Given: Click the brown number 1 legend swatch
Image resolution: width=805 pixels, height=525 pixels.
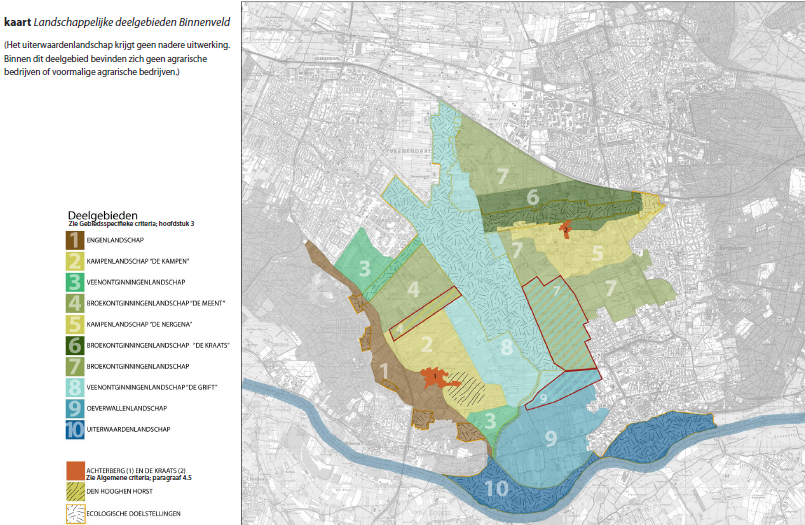Looking at the screenshot, I should [x=76, y=240].
